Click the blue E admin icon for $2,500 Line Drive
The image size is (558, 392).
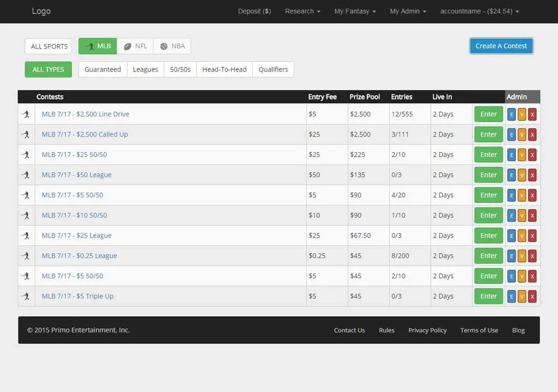[x=511, y=114]
